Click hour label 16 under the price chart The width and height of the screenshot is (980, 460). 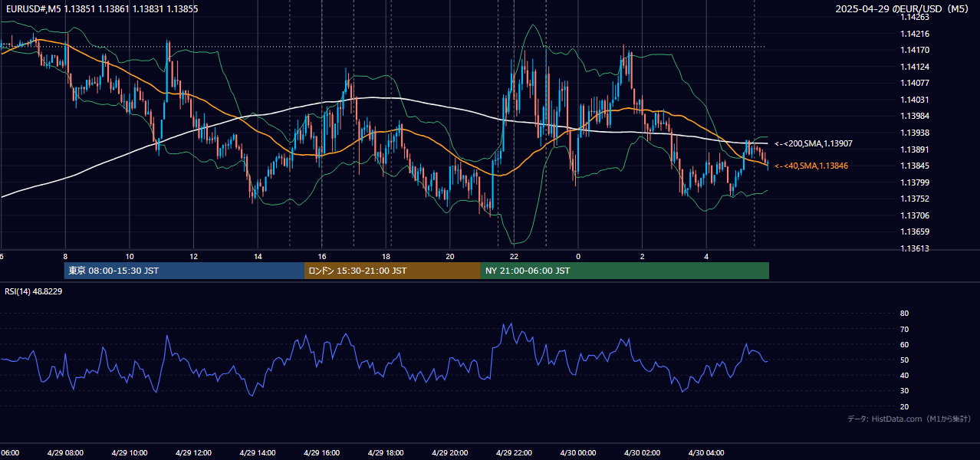click(x=322, y=256)
